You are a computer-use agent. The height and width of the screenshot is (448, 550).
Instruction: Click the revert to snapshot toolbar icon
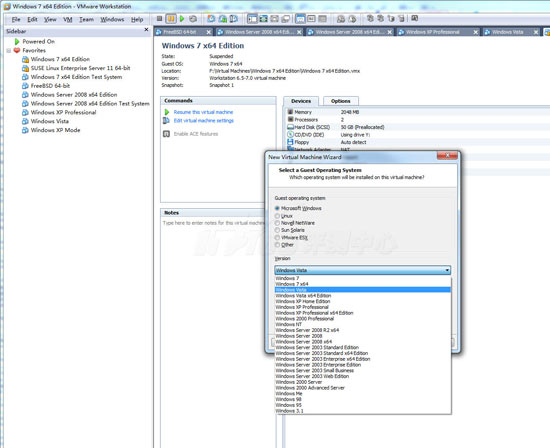223,19
